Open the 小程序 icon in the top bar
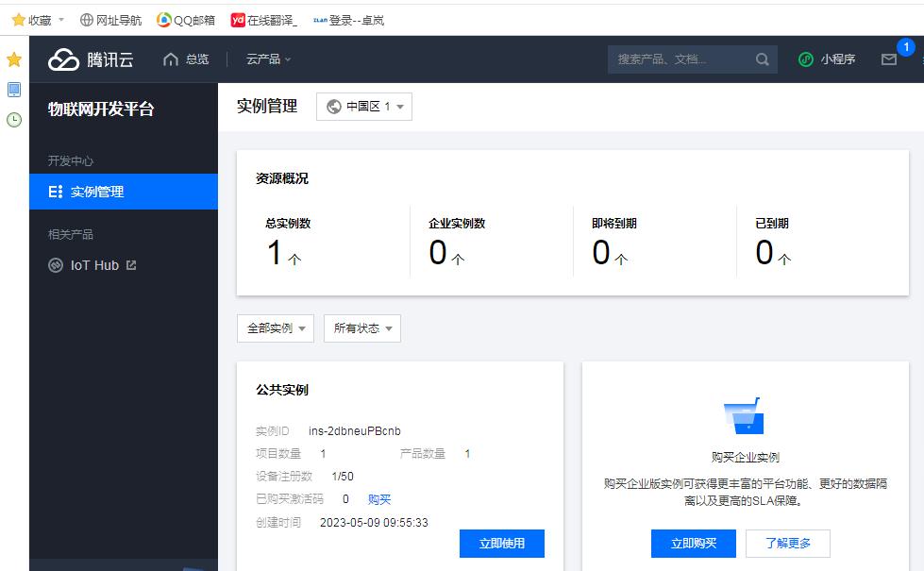The image size is (924, 571). [x=804, y=59]
